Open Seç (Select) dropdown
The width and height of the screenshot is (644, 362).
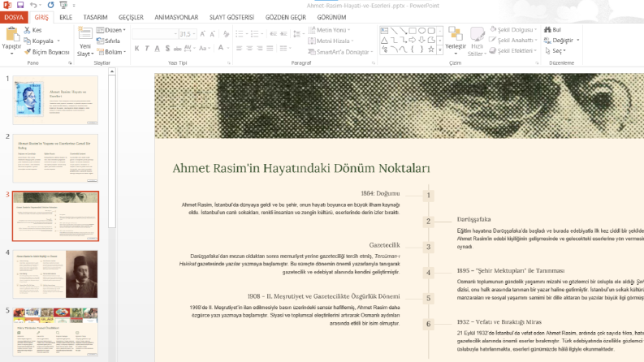coord(555,51)
